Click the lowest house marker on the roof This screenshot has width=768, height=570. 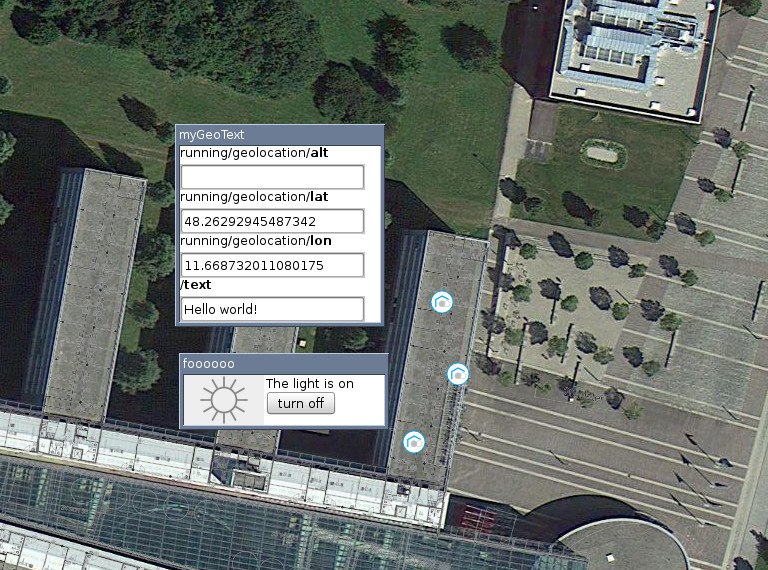pyautogui.click(x=414, y=442)
